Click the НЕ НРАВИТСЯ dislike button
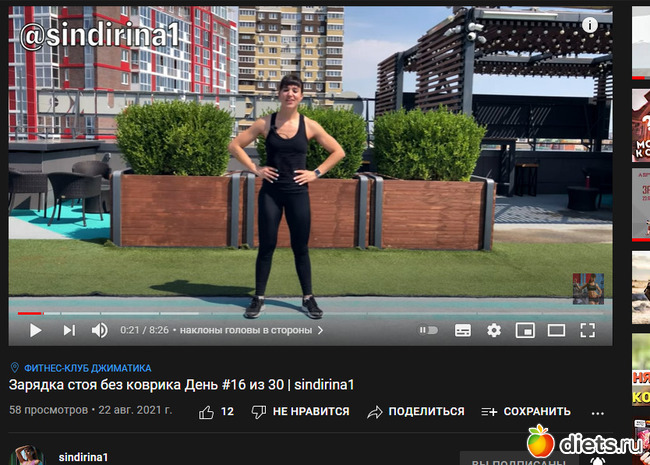Screen dimensions: 650x465 [301, 412]
